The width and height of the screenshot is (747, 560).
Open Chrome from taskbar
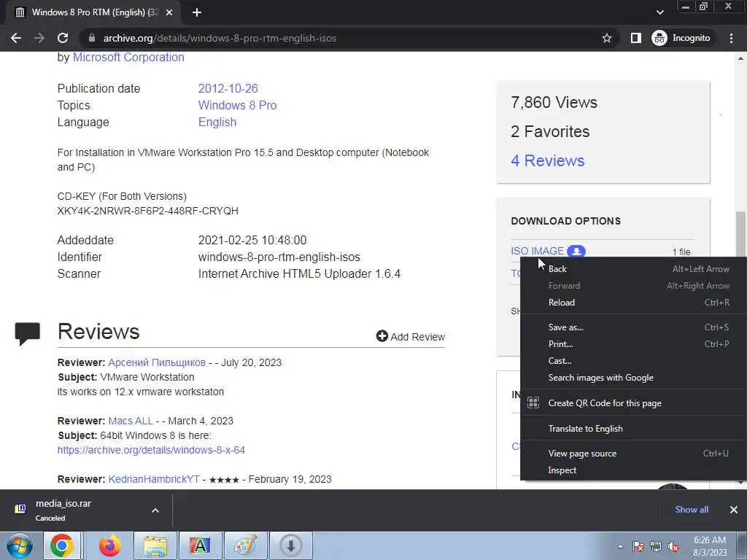pyautogui.click(x=63, y=545)
